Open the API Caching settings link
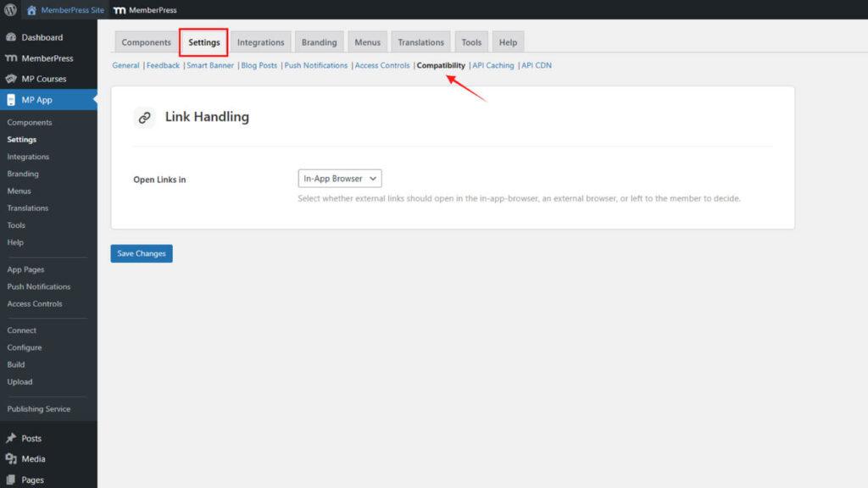Screen dimensions: 868x488 (492, 64)
